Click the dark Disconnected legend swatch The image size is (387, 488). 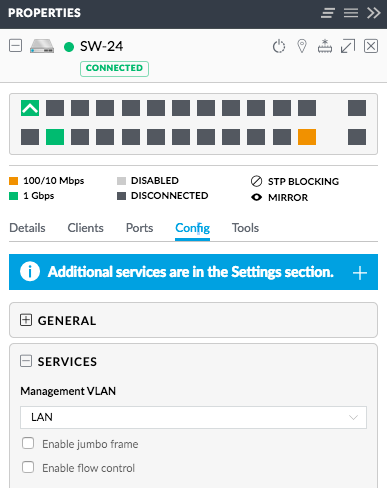point(122,196)
